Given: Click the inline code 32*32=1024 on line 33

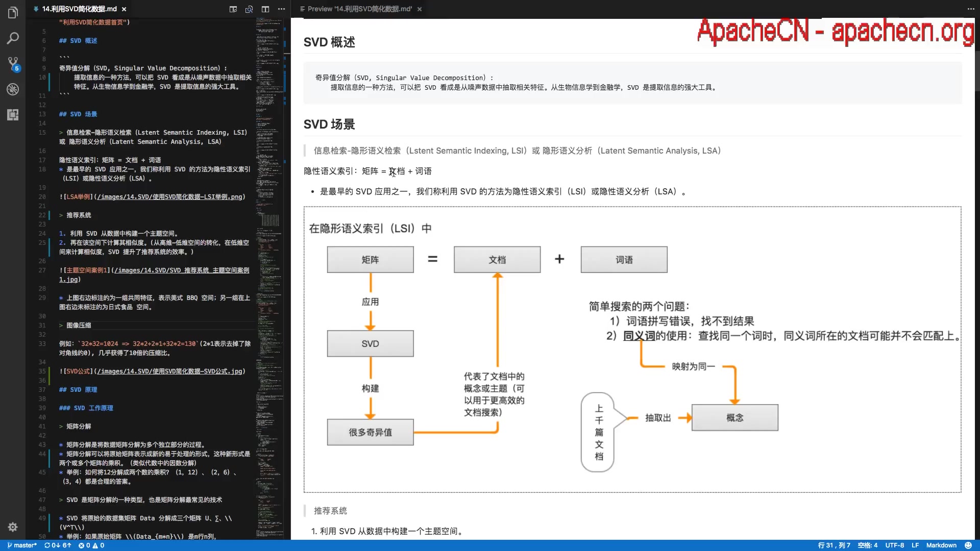Looking at the screenshot, I should coord(138,344).
